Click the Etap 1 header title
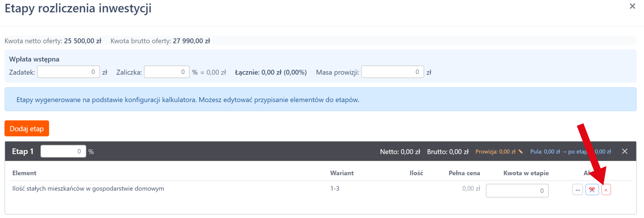Image resolution: width=644 pixels, height=218 pixels. click(x=23, y=151)
